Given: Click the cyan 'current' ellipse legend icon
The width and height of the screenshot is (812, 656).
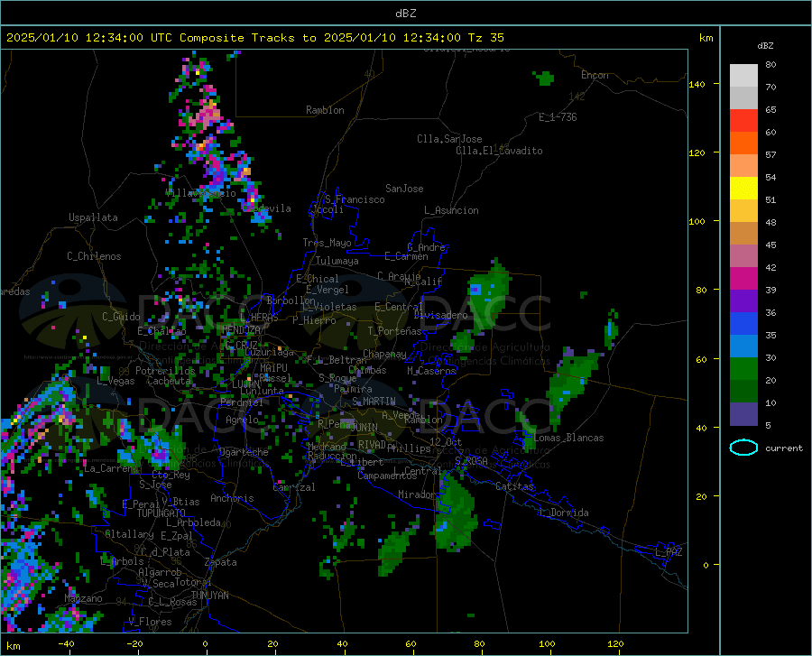Looking at the screenshot, I should pyautogui.click(x=743, y=448).
